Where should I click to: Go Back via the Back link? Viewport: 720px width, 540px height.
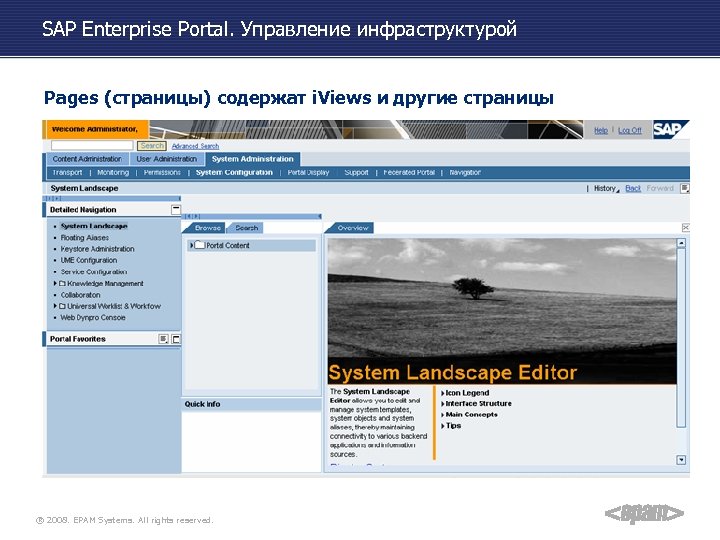tap(633, 188)
